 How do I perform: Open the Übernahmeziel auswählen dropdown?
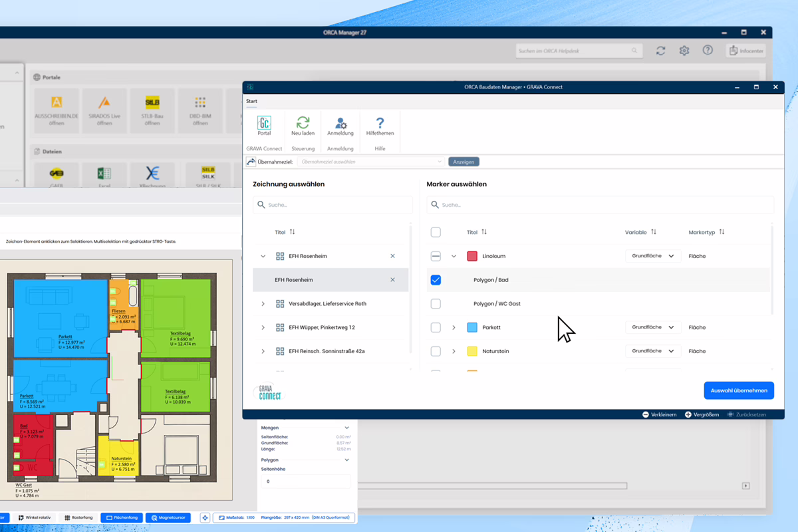click(371, 162)
